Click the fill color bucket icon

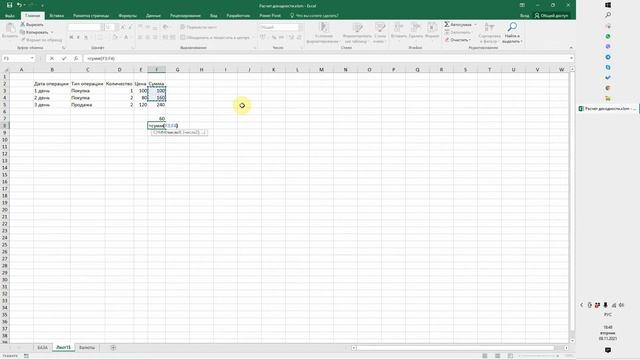pos(115,37)
